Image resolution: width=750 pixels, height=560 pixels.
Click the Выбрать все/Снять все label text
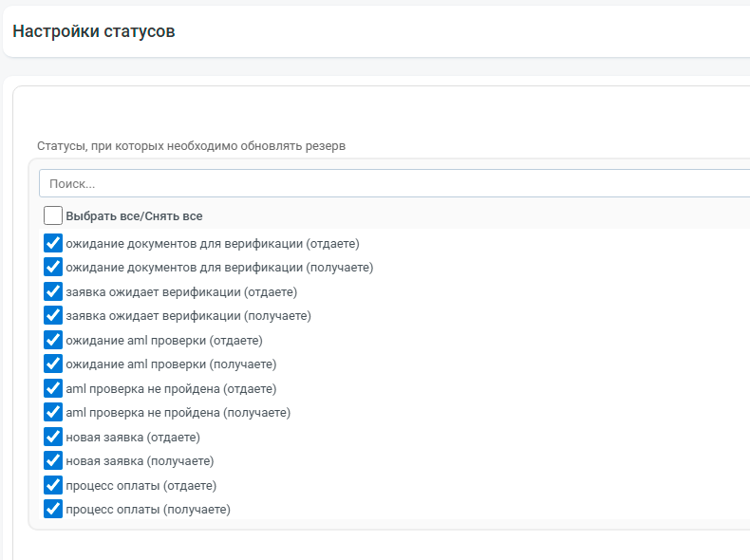pyautogui.click(x=134, y=216)
